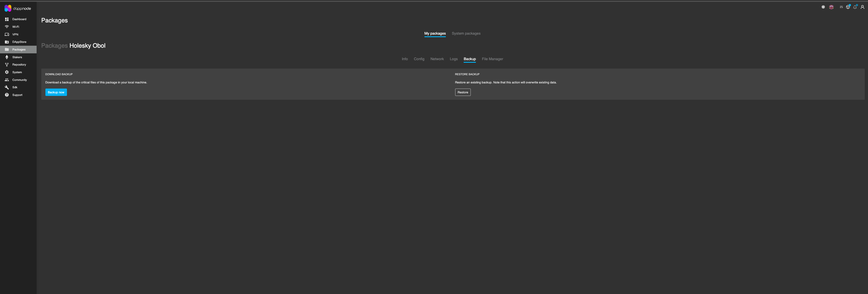Click the Restore button

coord(463,92)
